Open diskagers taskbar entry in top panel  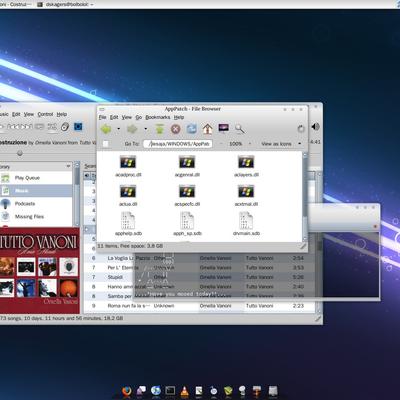click(x=66, y=4)
